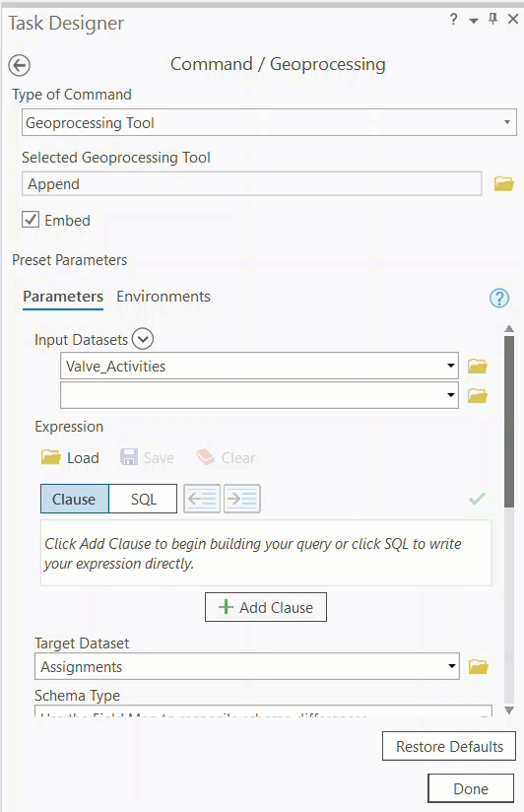Viewport: 524px width, 812px height.
Task: Browse folder icon for empty input dataset row
Action: click(x=478, y=395)
